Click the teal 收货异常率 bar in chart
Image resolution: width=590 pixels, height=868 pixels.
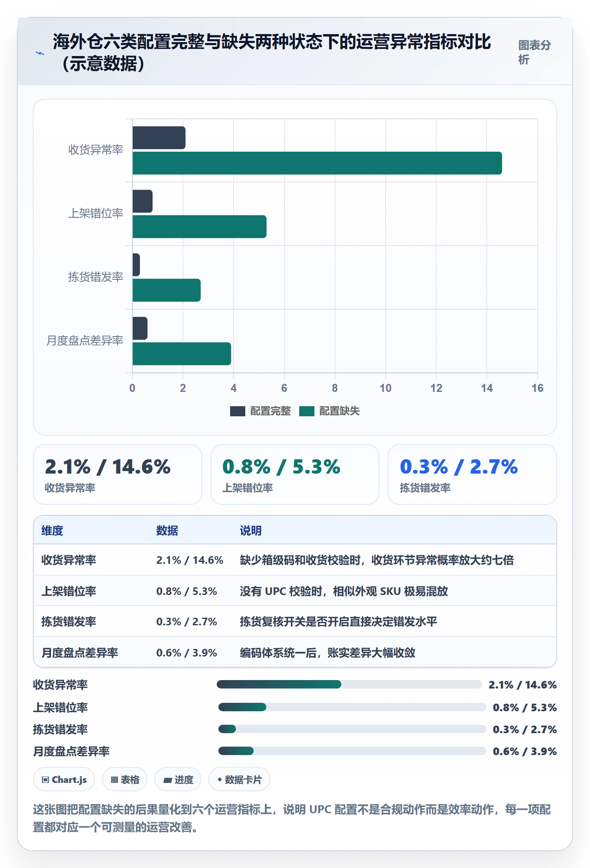[x=317, y=163]
